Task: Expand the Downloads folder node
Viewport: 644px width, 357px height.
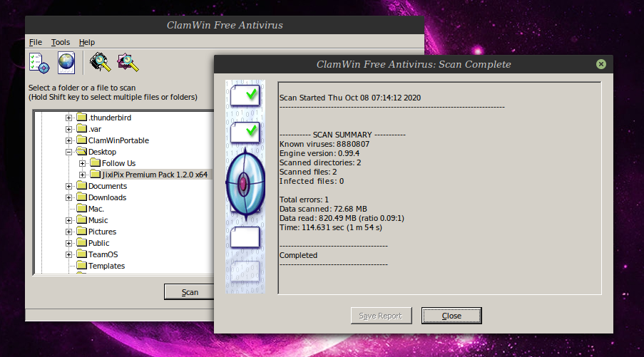Action: point(68,198)
